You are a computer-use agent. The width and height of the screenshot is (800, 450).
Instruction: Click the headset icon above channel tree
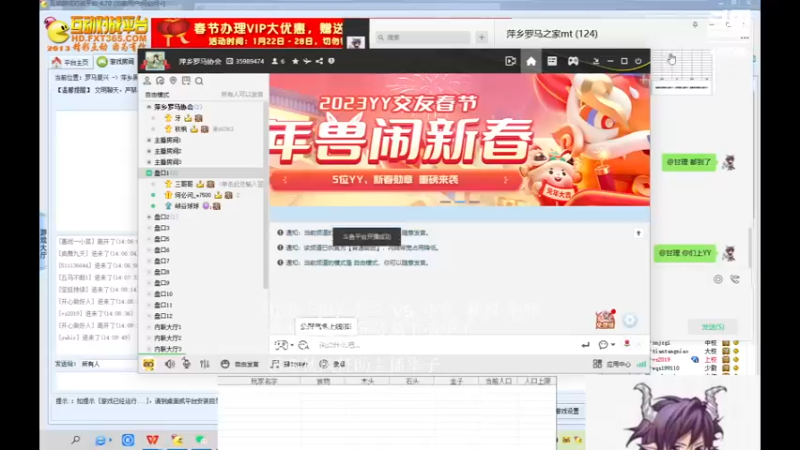tap(160, 81)
